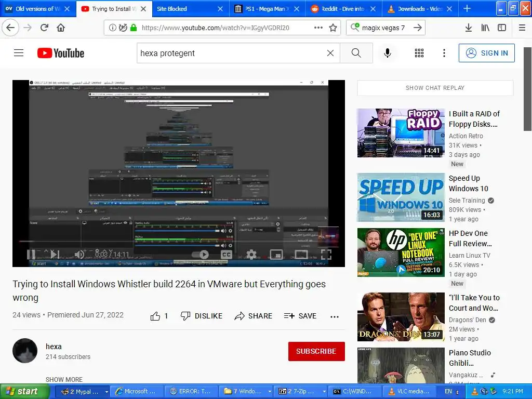Expand the 7-Zip taskbar group dropdown
The height and width of the screenshot is (399, 532).
pos(324,392)
